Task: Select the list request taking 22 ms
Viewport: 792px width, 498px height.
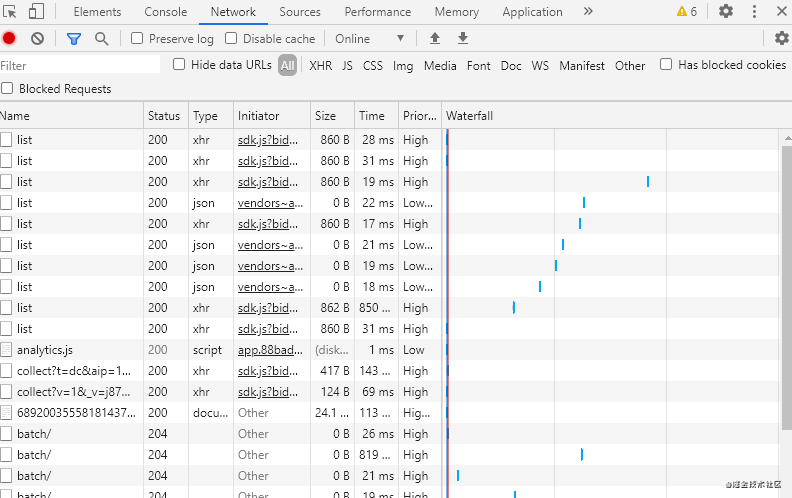Action: (24, 203)
